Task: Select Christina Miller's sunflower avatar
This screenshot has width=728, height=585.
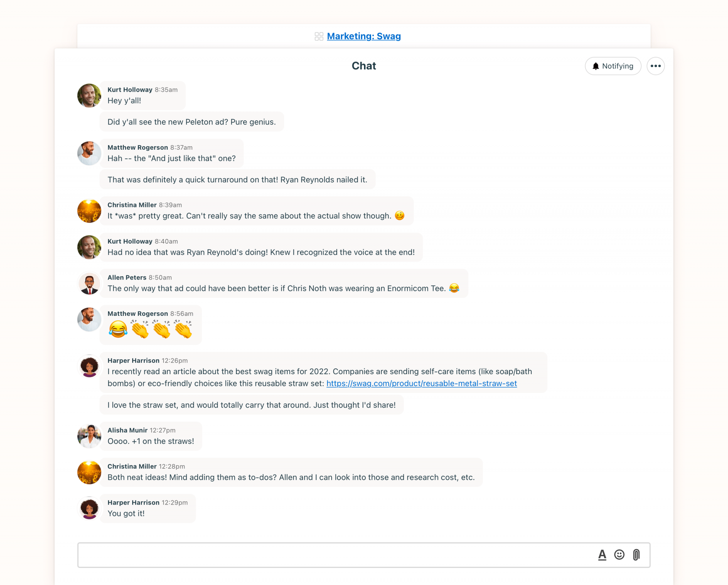Action: [89, 211]
